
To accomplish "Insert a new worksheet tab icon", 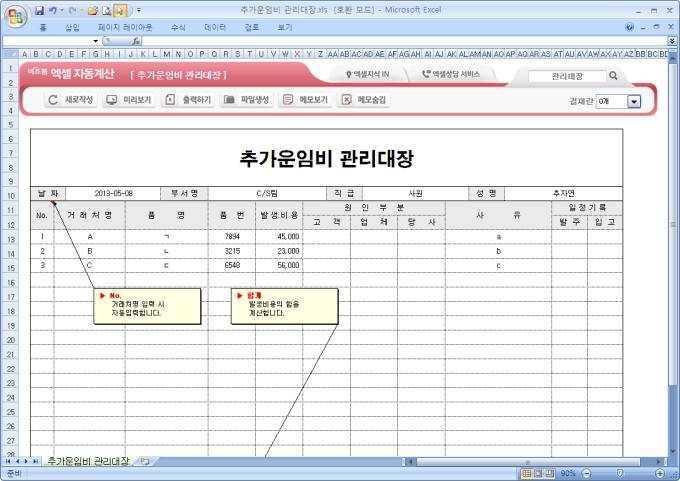I will [144, 461].
